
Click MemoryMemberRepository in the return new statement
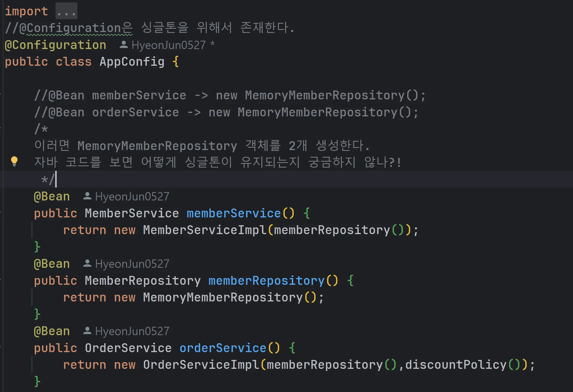(x=223, y=297)
